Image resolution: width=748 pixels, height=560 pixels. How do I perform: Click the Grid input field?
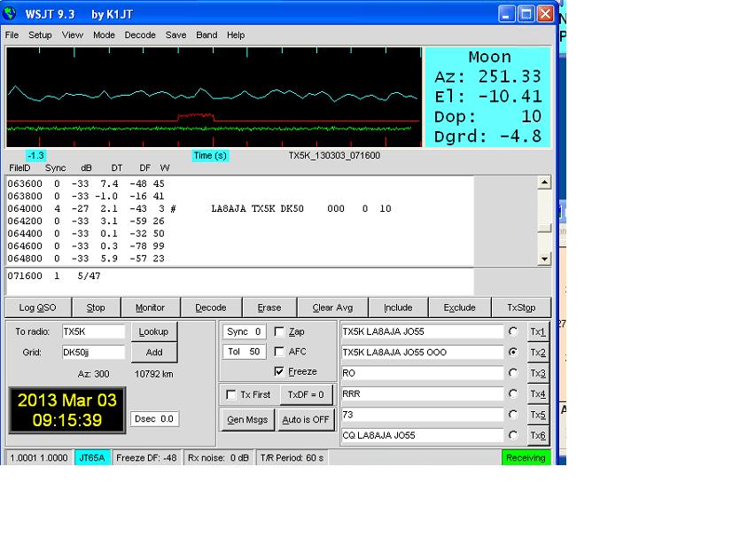[94, 352]
